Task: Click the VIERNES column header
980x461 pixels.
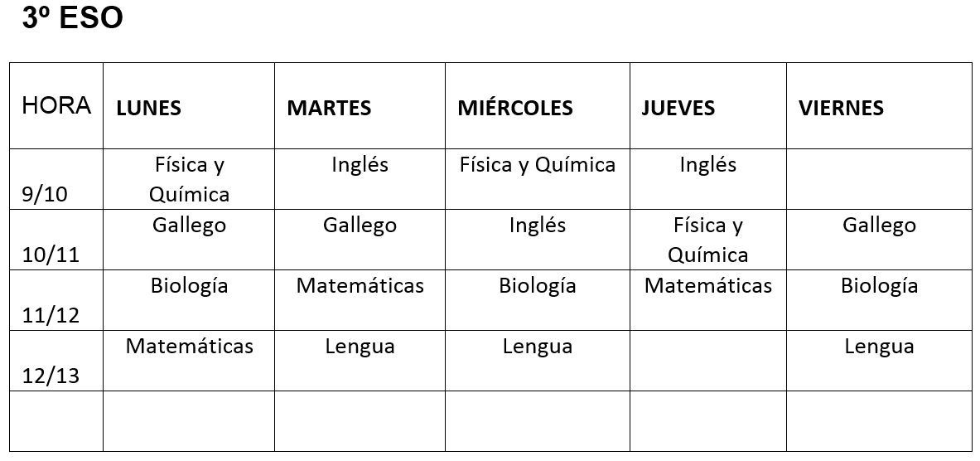Action: (x=880, y=105)
